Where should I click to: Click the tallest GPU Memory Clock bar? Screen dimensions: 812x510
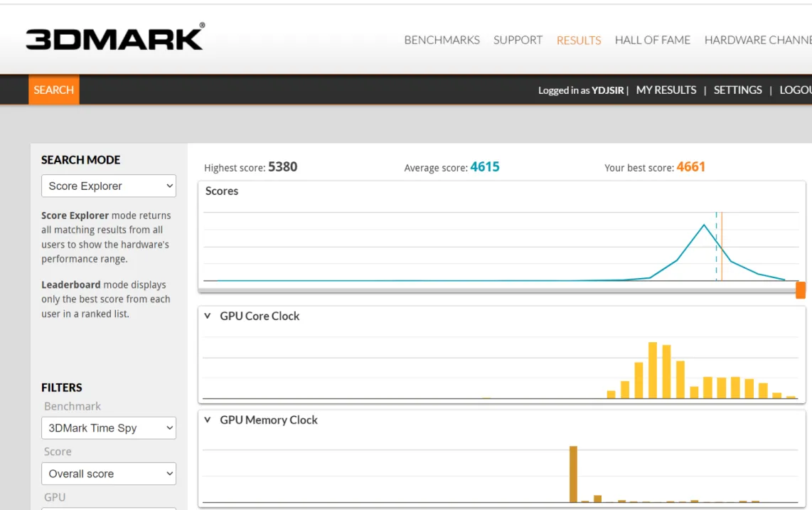click(x=573, y=474)
